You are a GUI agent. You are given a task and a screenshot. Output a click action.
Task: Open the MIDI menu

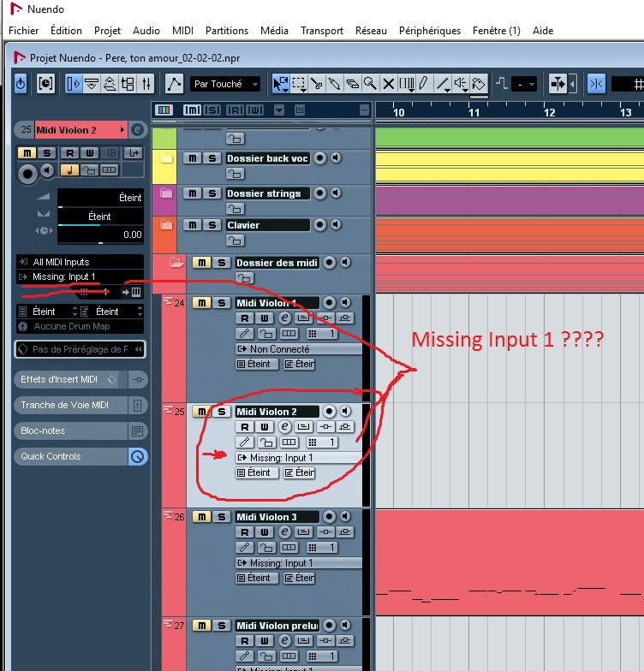click(183, 31)
